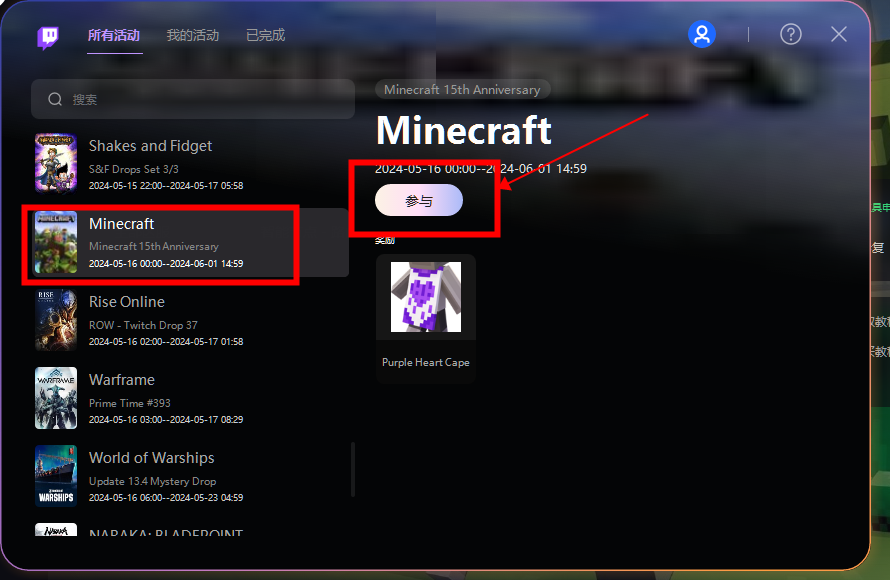This screenshot has height=580, width=890.
Task: Select the World of Warships cover thumbnail
Action: (56, 476)
